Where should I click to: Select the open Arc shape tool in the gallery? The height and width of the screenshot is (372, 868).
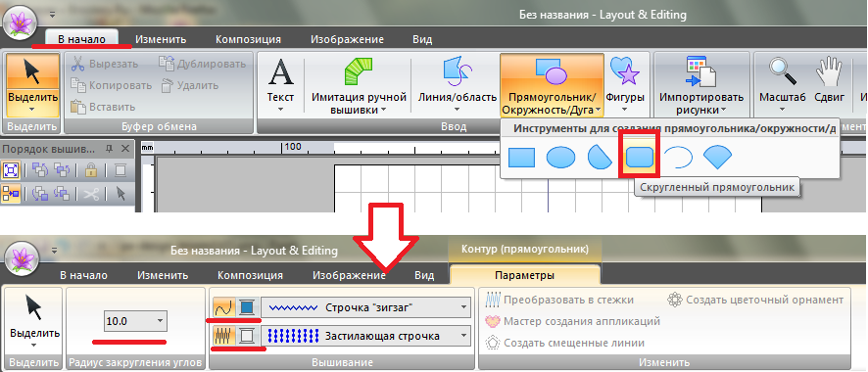[x=678, y=158]
